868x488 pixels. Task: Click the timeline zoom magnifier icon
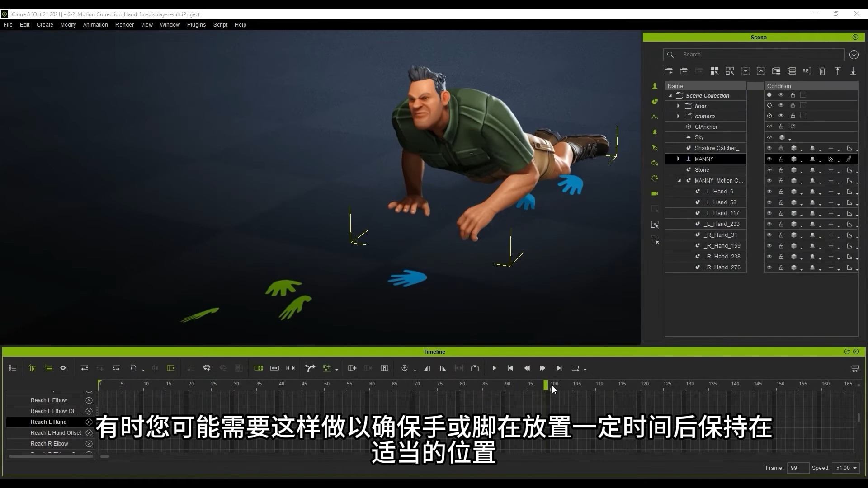(x=405, y=368)
